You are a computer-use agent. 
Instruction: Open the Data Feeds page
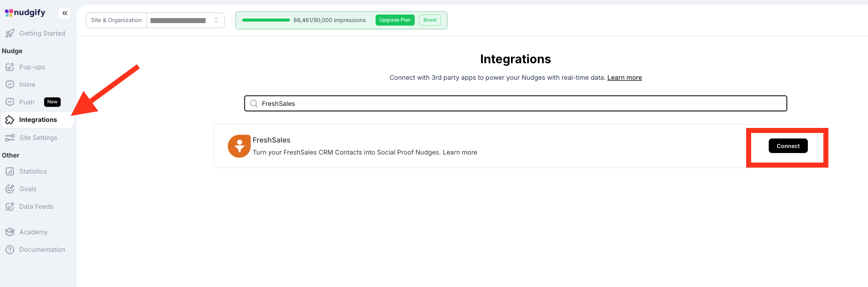pyautogui.click(x=37, y=207)
